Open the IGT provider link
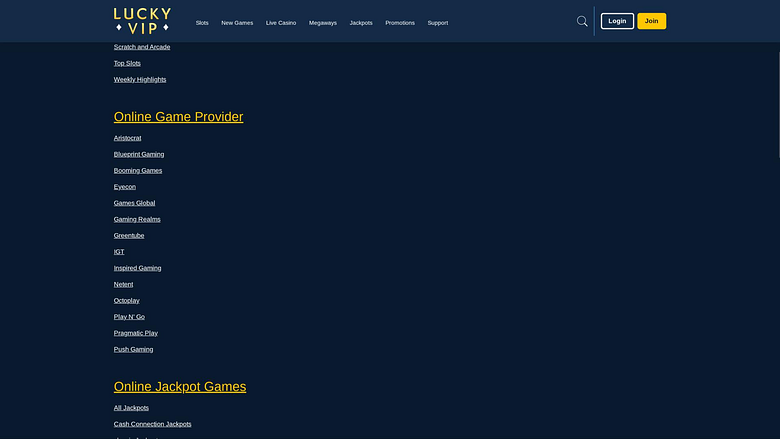Screen dimensions: 780x439 click(x=119, y=252)
